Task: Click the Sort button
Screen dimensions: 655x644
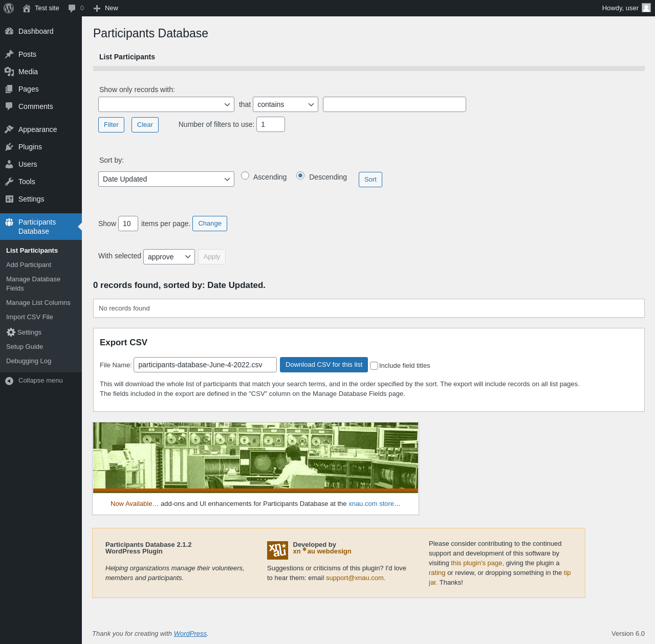Action: click(370, 180)
